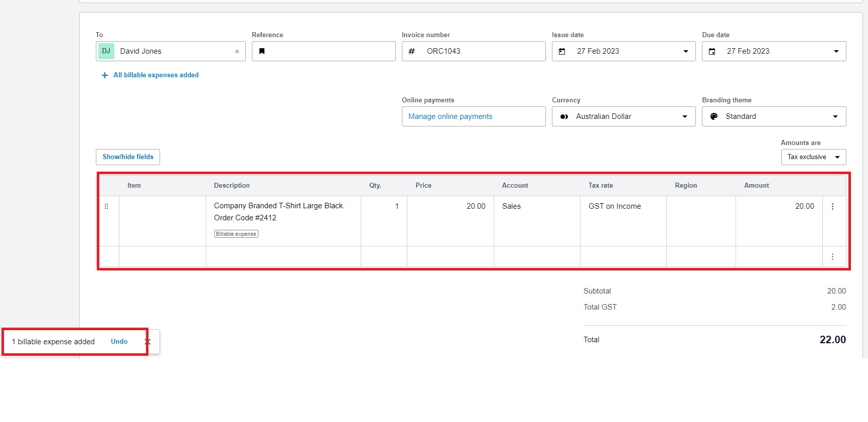
Task: Click the amount cell of T-Shirt row
Action: click(x=779, y=221)
